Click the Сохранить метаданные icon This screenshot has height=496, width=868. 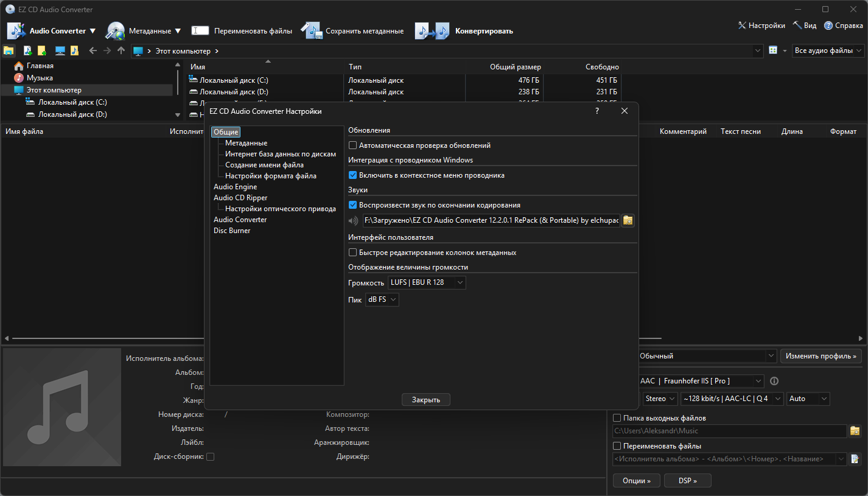[312, 31]
